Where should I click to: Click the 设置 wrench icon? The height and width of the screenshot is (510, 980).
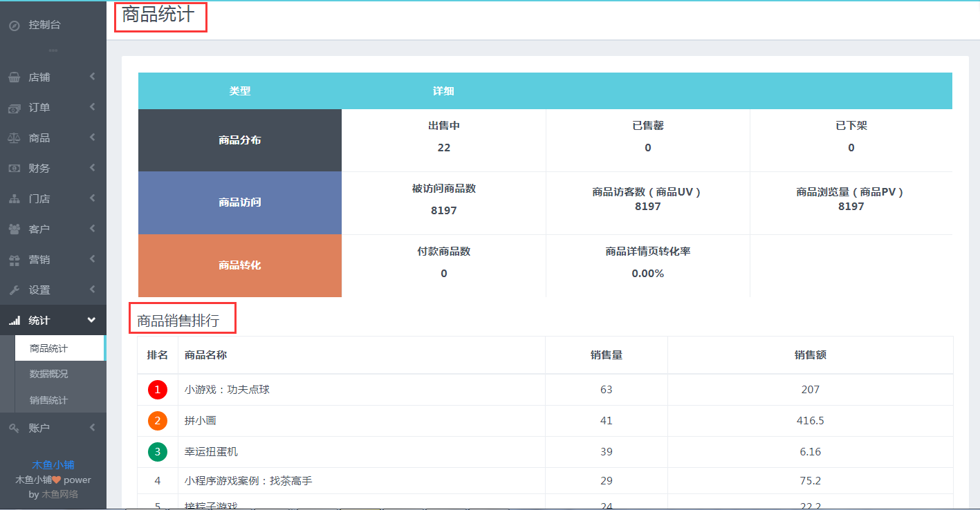point(14,290)
